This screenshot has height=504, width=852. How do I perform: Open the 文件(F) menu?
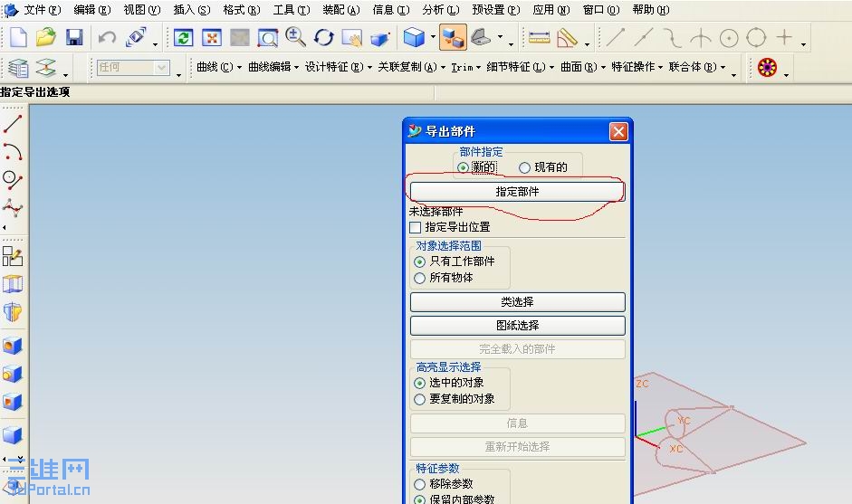coord(42,10)
